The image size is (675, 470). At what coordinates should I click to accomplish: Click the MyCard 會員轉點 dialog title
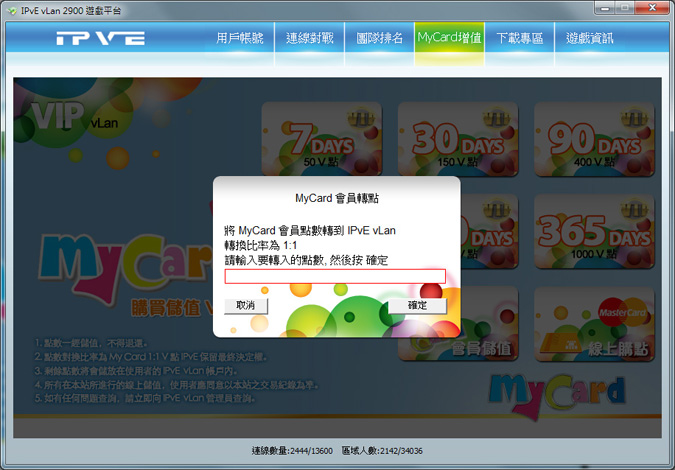337,198
